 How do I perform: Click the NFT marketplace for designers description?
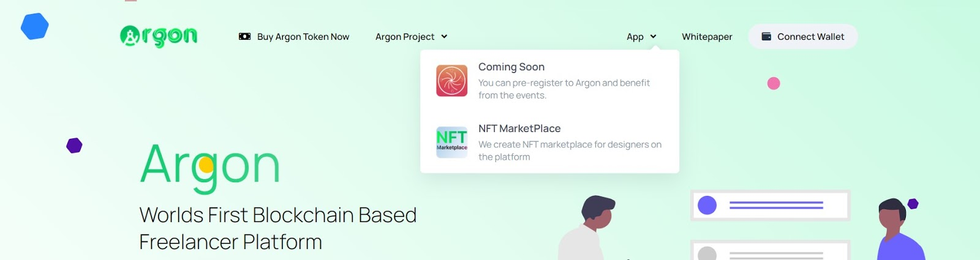(570, 150)
